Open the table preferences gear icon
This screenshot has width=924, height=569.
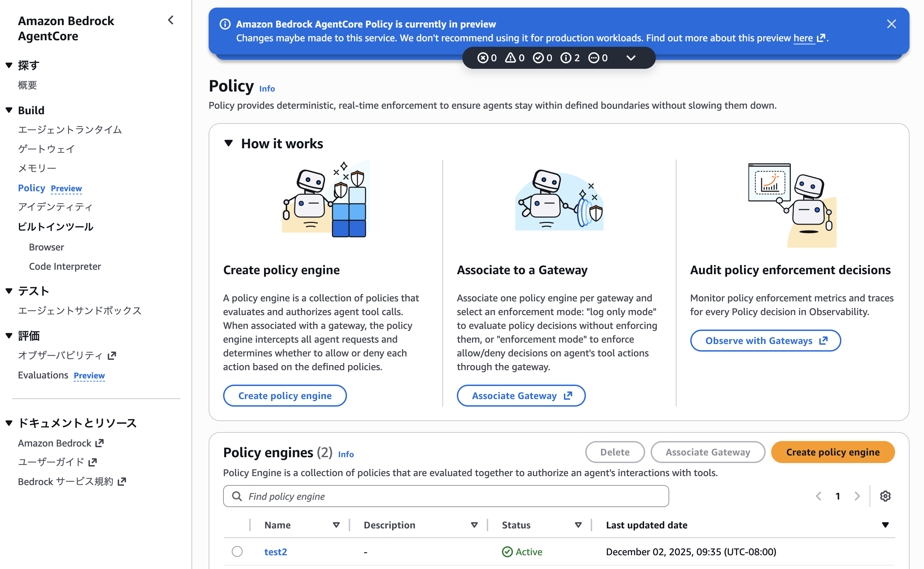[885, 496]
